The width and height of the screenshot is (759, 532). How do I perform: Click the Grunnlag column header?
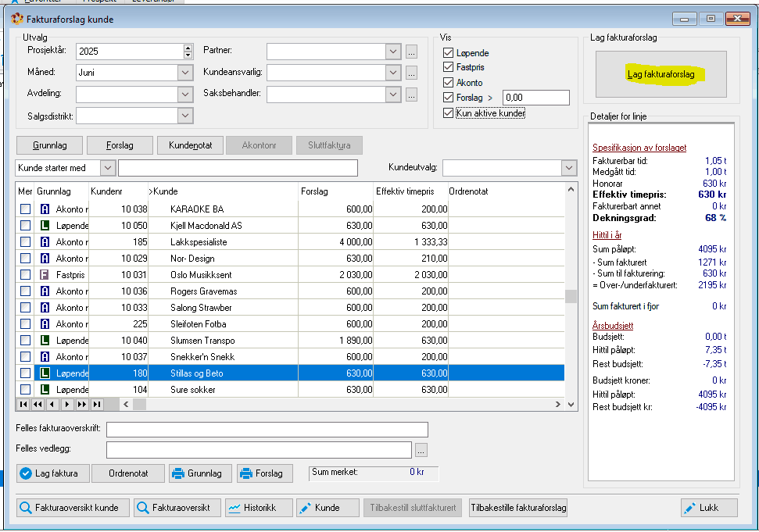62,191
